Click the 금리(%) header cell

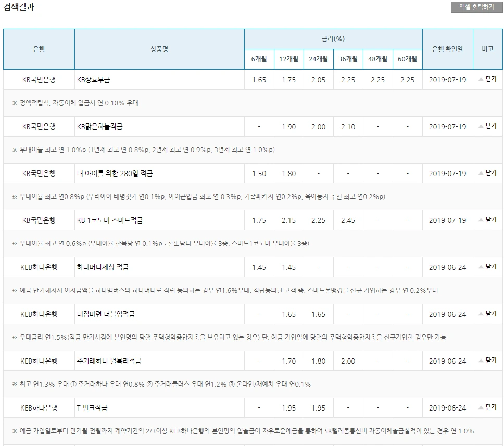pyautogui.click(x=333, y=39)
